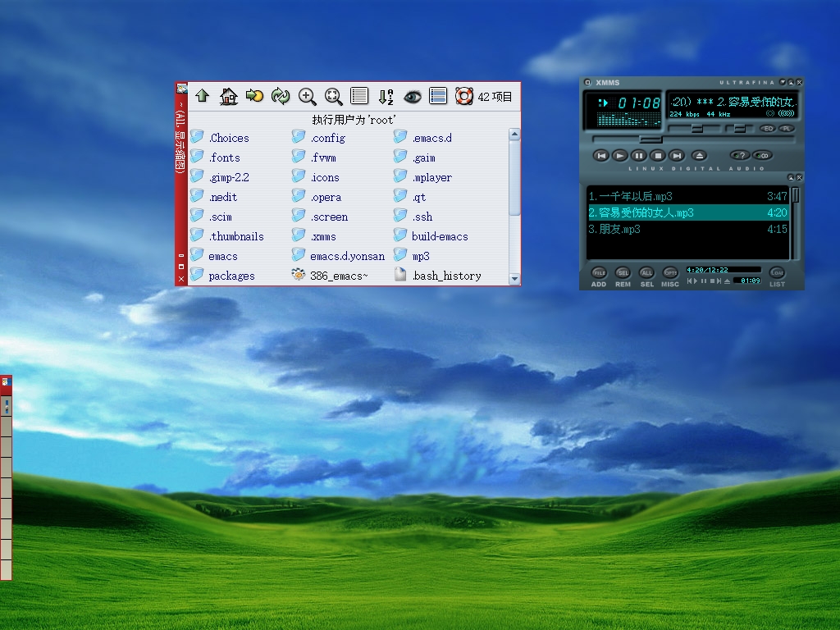The height and width of the screenshot is (630, 840).
Task: Select the .opera folder
Action: (x=317, y=197)
